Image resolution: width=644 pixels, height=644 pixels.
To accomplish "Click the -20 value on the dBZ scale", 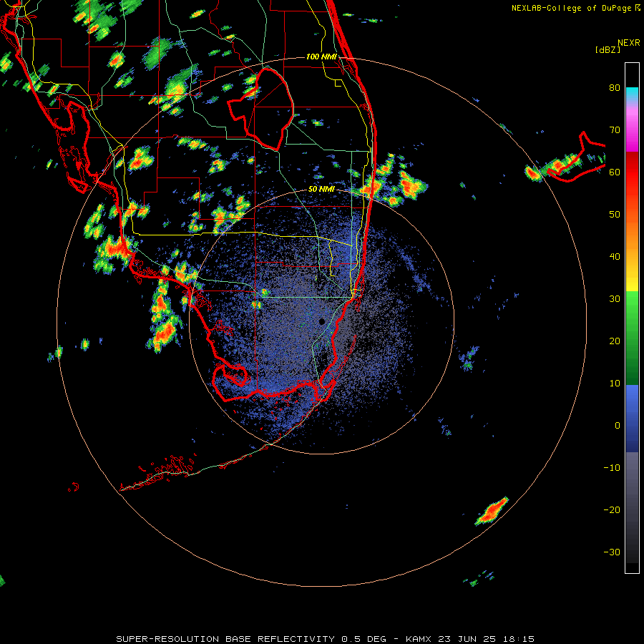I will click(x=612, y=509).
